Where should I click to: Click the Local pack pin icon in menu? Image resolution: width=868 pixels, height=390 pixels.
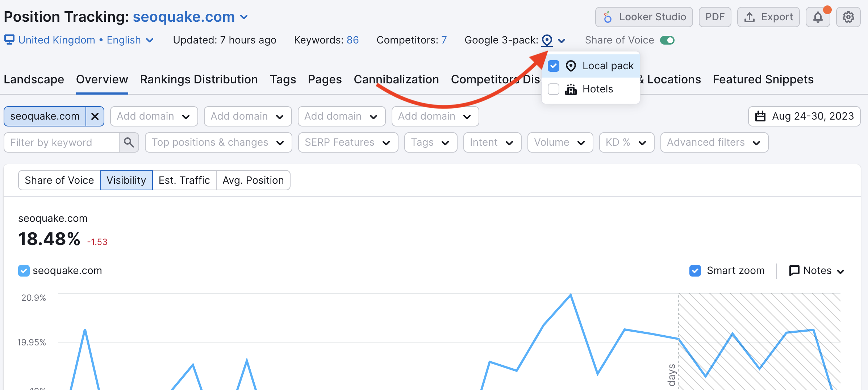(571, 66)
